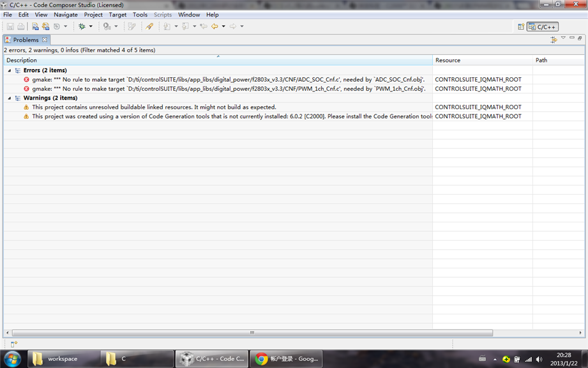Sort by the Description column header

pyautogui.click(x=218, y=60)
